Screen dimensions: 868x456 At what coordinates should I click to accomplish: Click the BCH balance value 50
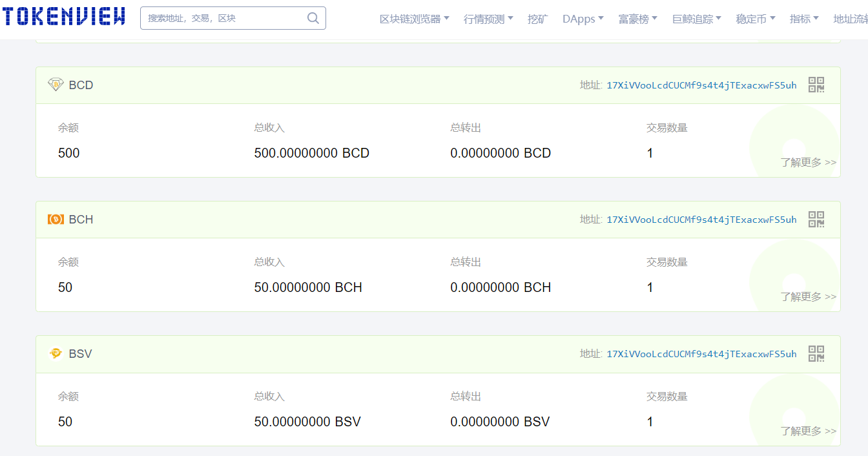[x=65, y=287]
